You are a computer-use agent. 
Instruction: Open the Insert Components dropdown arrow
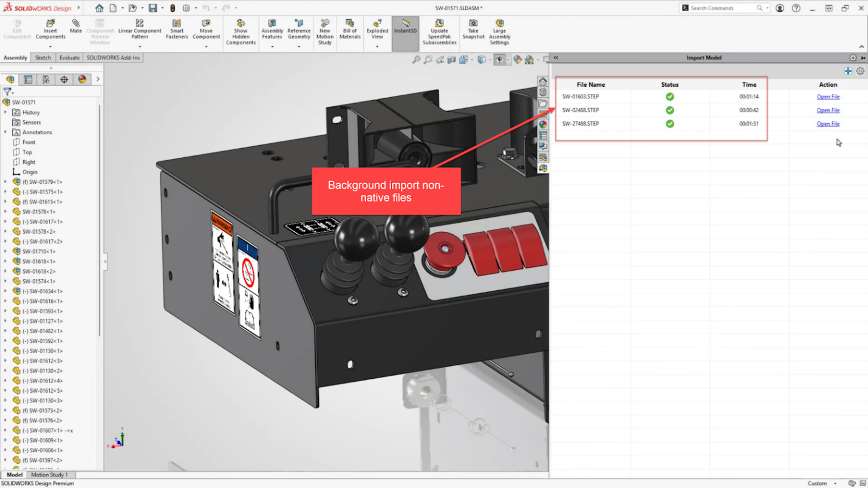click(x=50, y=47)
